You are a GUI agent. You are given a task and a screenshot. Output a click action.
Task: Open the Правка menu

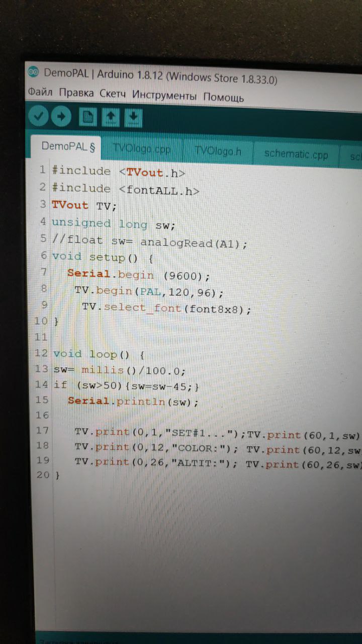76,93
